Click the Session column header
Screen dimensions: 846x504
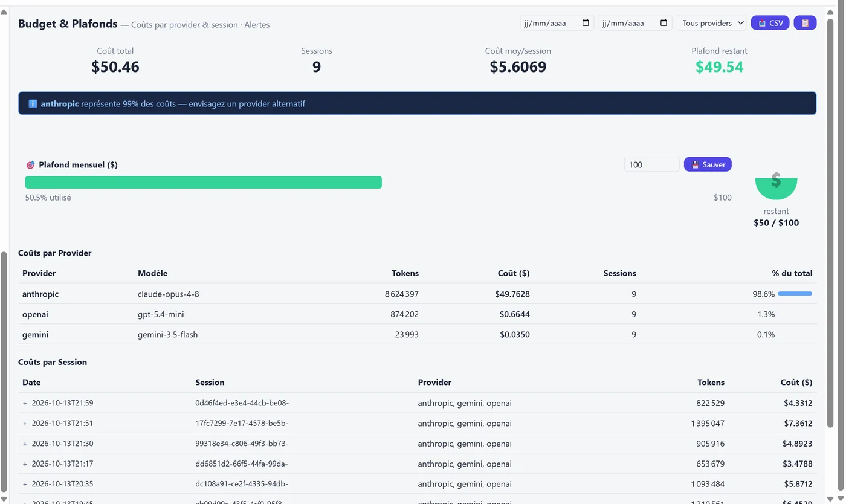210,383
